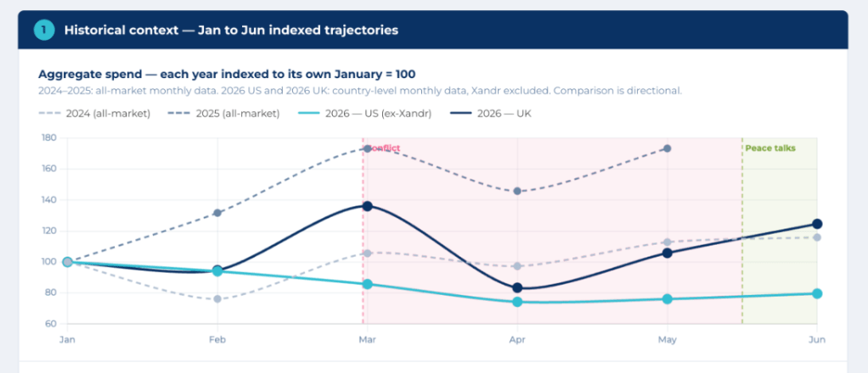Viewport: 868px width, 373px height.
Task: Click the 2025 April data point
Action: [x=517, y=191]
